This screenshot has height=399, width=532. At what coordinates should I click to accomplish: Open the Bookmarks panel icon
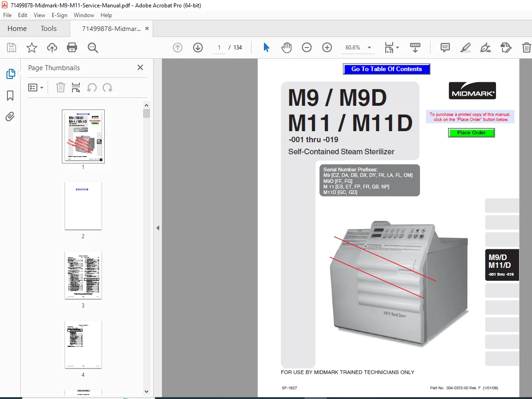pyautogui.click(x=10, y=96)
